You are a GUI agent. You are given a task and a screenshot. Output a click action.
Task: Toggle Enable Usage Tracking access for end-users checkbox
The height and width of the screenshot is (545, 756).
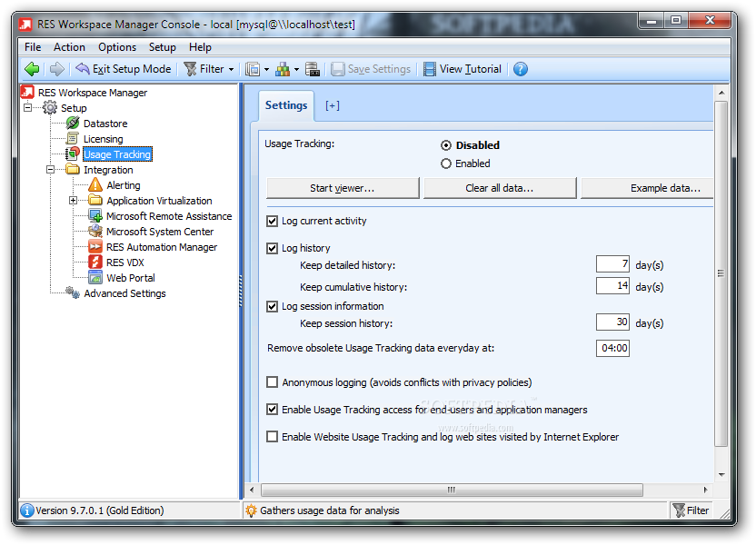(x=273, y=410)
